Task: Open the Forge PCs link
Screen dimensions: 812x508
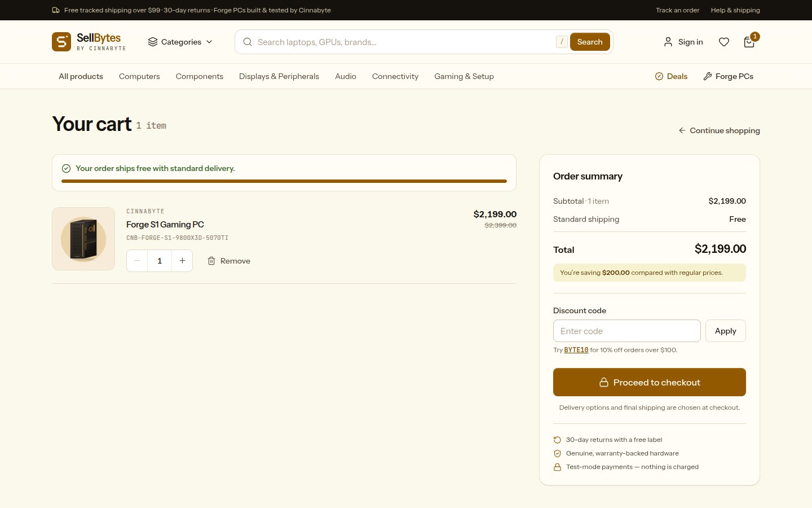Action: tap(728, 76)
